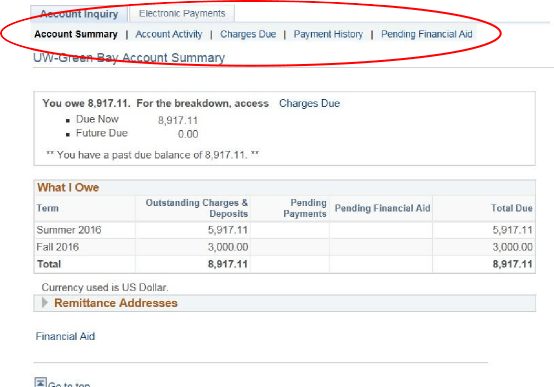Click the Due Now label
The image size is (554, 387).
[98, 119]
